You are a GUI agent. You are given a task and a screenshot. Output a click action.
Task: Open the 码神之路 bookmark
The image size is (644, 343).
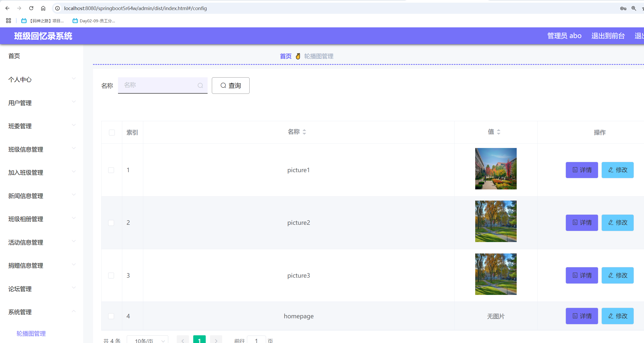coord(43,21)
